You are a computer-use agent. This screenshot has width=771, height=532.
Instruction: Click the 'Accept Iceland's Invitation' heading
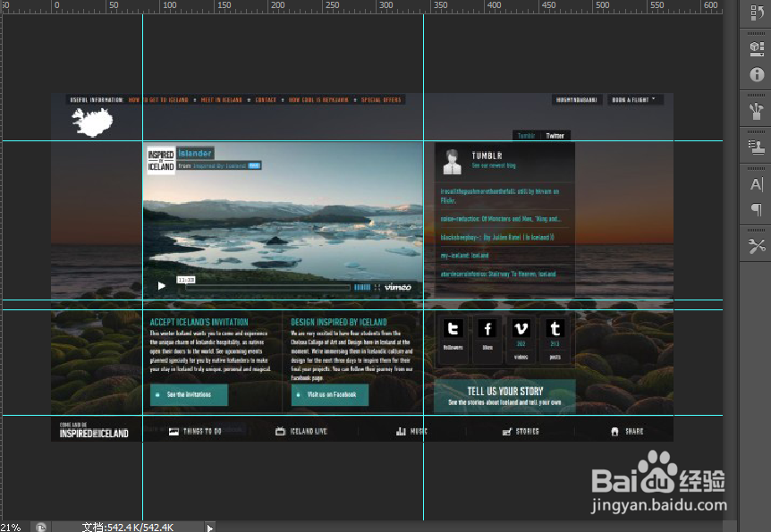tap(199, 322)
